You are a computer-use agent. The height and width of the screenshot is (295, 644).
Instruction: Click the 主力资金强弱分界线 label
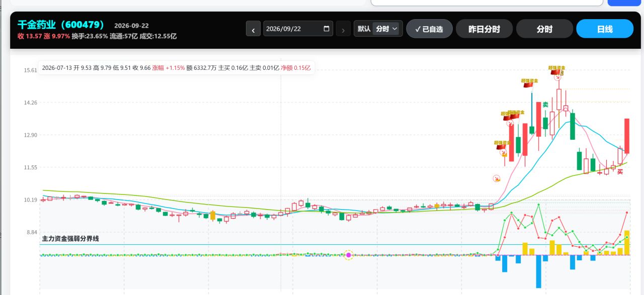[x=70, y=239]
